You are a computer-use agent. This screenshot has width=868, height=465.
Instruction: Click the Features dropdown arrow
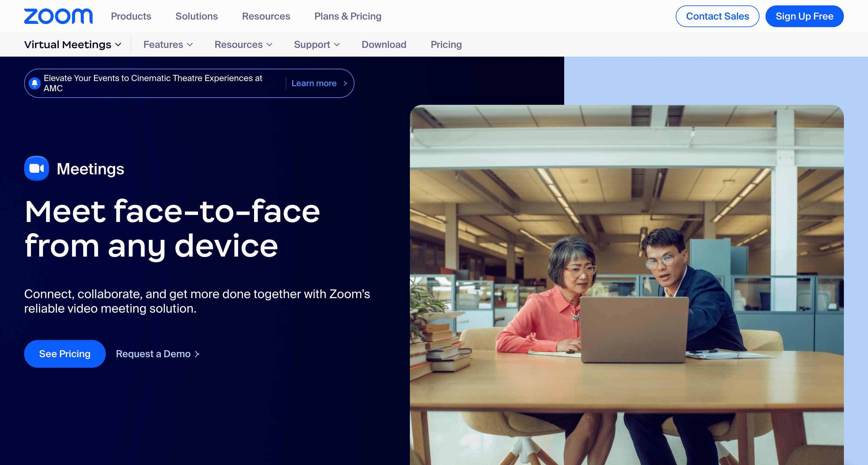coord(190,44)
